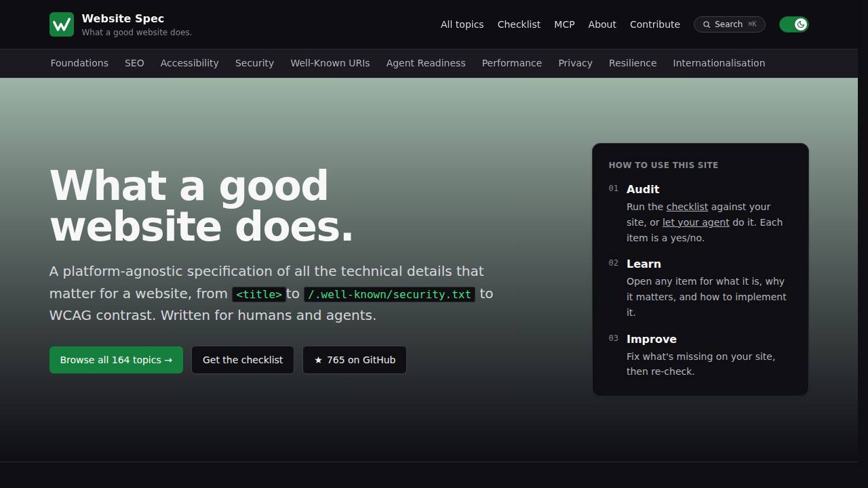Open All topics in the header
The width and height of the screenshot is (868, 488).
pyautogui.click(x=462, y=24)
